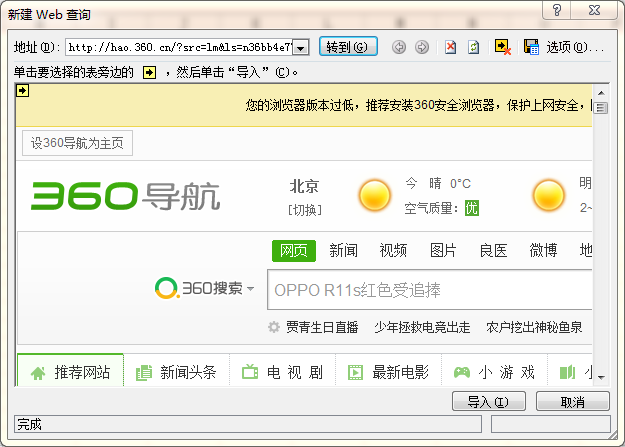Click the save query icon
Image resolution: width=625 pixels, height=447 pixels.
[x=531, y=47]
